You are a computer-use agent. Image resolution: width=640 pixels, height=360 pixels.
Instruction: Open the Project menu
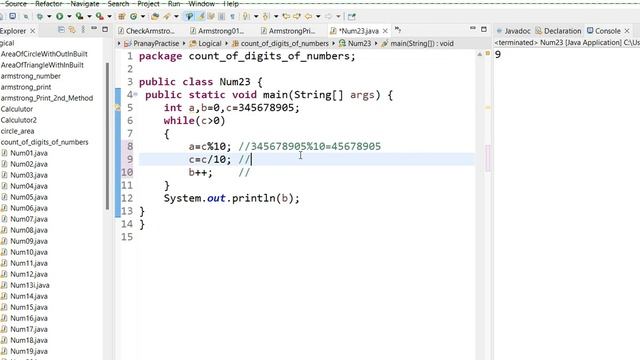148,4
